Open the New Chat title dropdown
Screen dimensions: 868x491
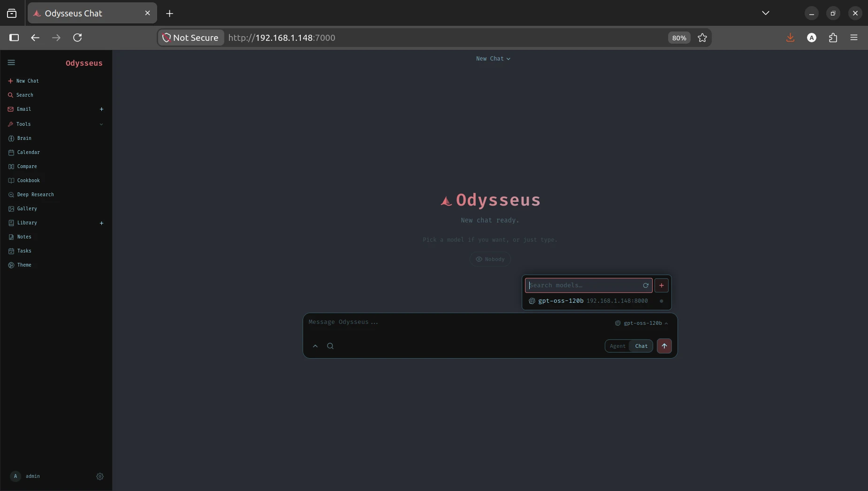point(493,59)
